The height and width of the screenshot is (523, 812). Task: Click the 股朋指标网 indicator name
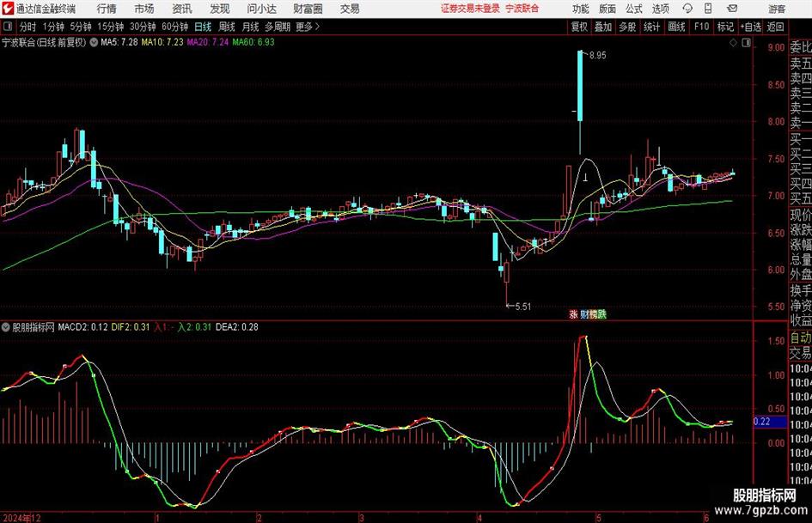point(34,327)
